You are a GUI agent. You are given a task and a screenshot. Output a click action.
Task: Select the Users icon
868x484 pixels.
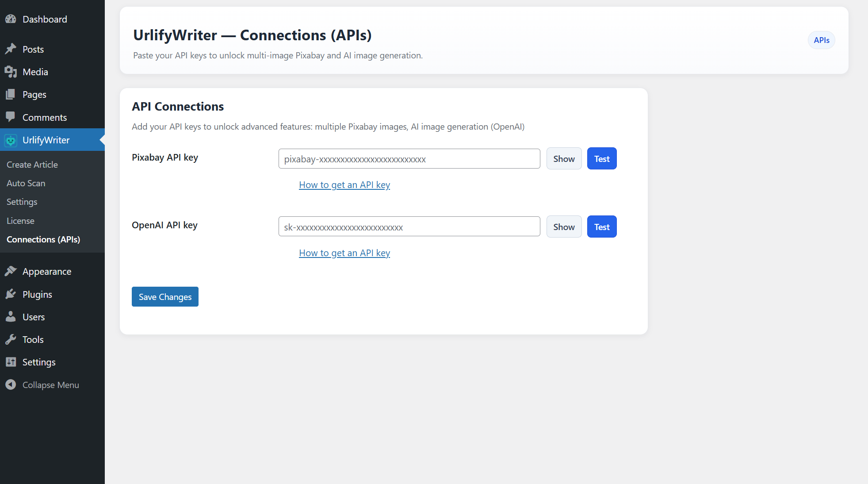click(11, 317)
